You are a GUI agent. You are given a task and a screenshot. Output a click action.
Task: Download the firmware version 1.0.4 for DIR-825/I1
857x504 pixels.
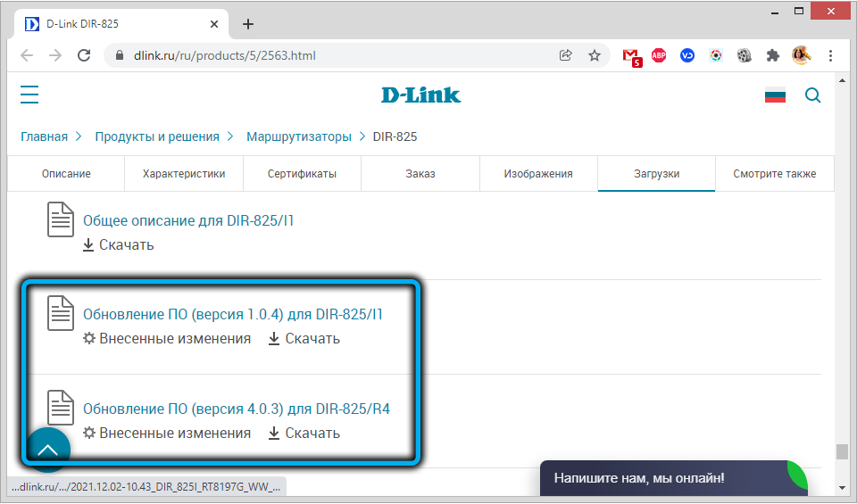304,339
